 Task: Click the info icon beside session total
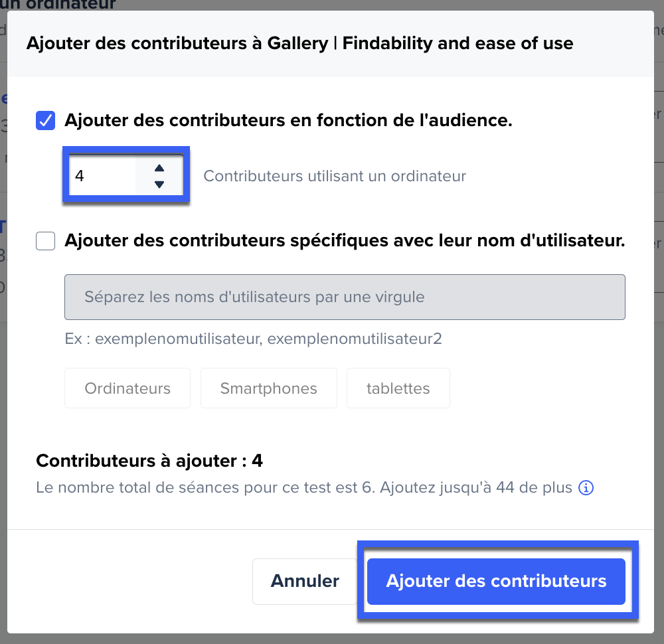click(586, 488)
